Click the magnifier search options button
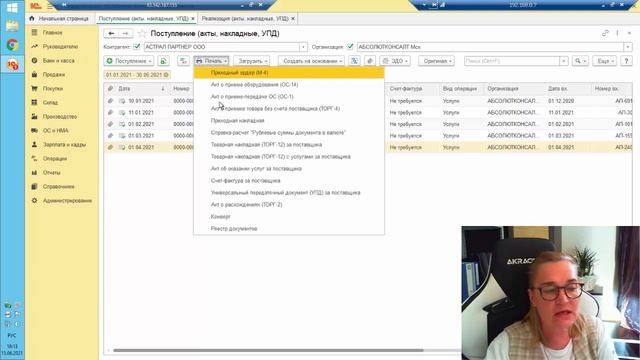This screenshot has width=640, height=360. coord(580,61)
